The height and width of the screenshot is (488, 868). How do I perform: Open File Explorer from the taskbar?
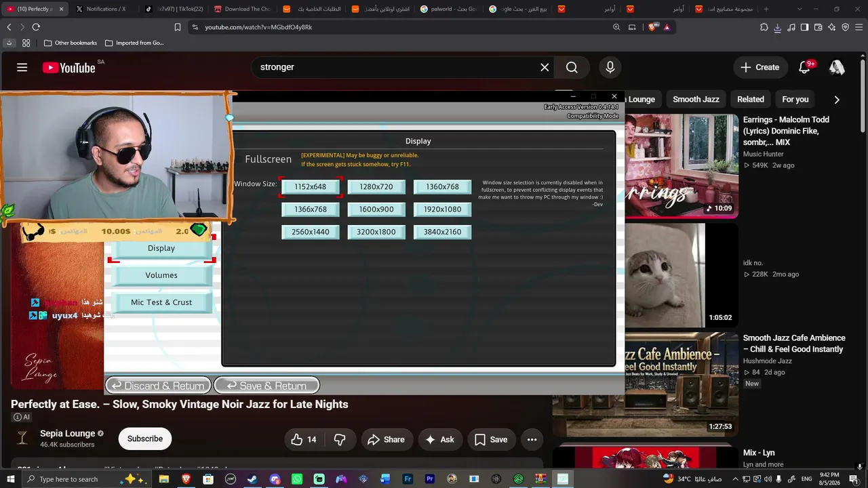point(163,479)
